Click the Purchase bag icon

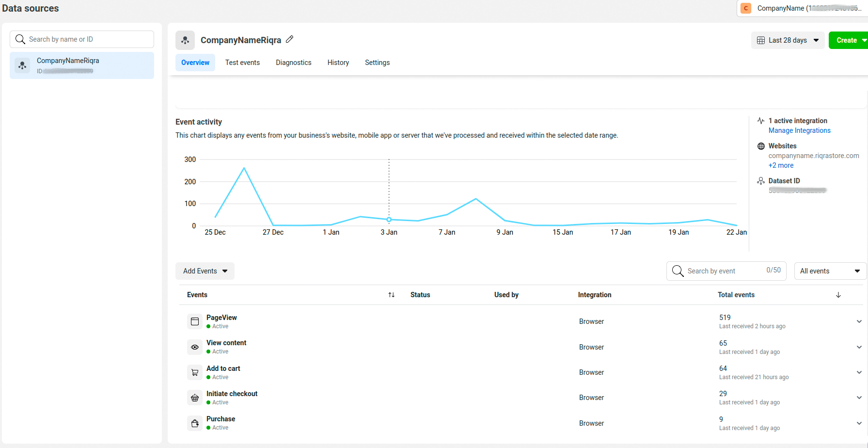point(195,423)
